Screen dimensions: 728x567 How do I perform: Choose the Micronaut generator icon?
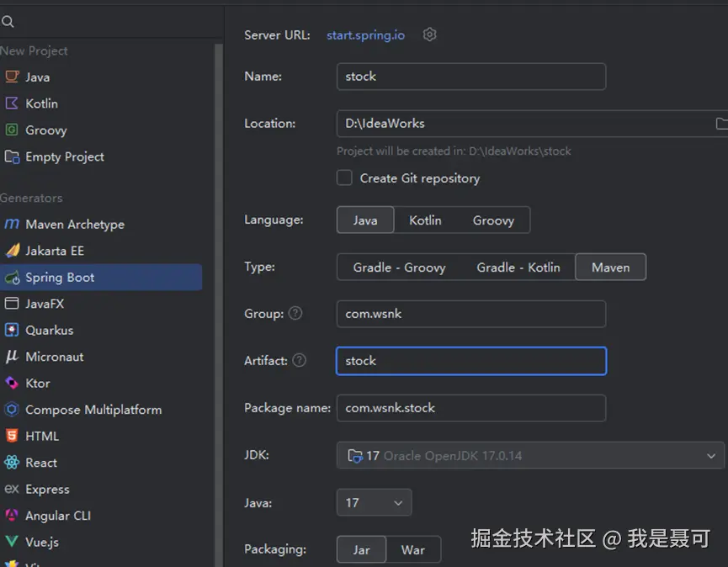12,357
